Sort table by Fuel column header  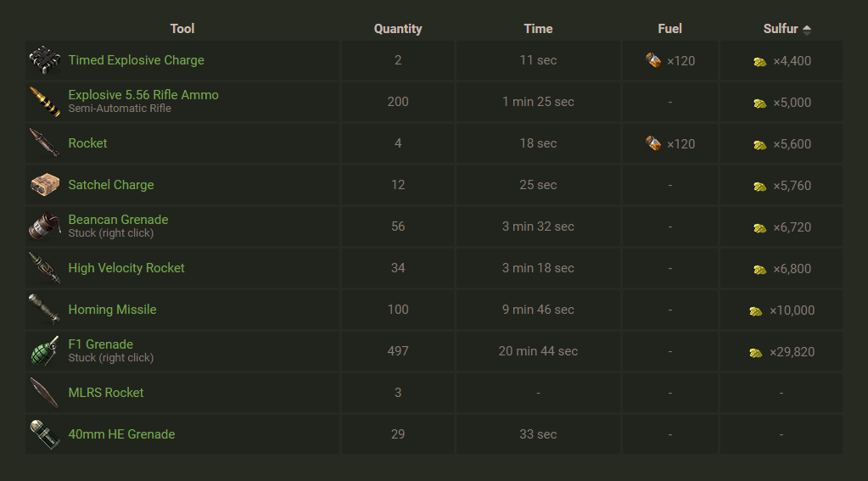click(x=669, y=29)
